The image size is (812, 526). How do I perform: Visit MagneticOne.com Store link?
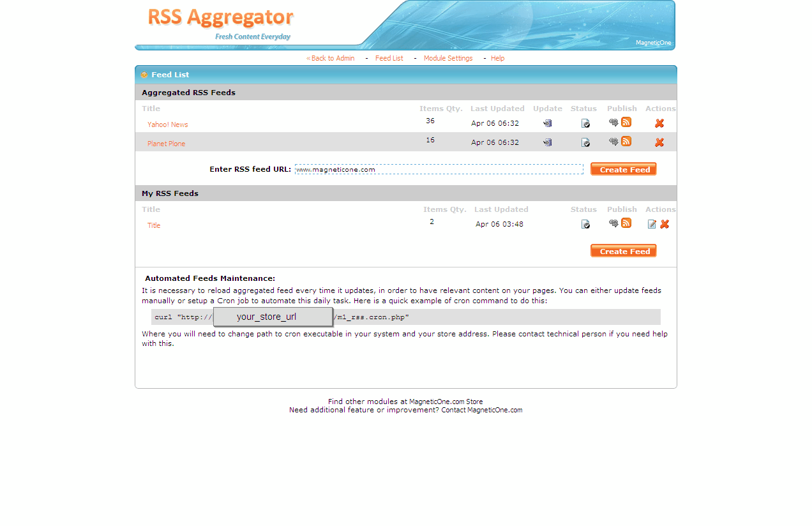[x=446, y=402]
